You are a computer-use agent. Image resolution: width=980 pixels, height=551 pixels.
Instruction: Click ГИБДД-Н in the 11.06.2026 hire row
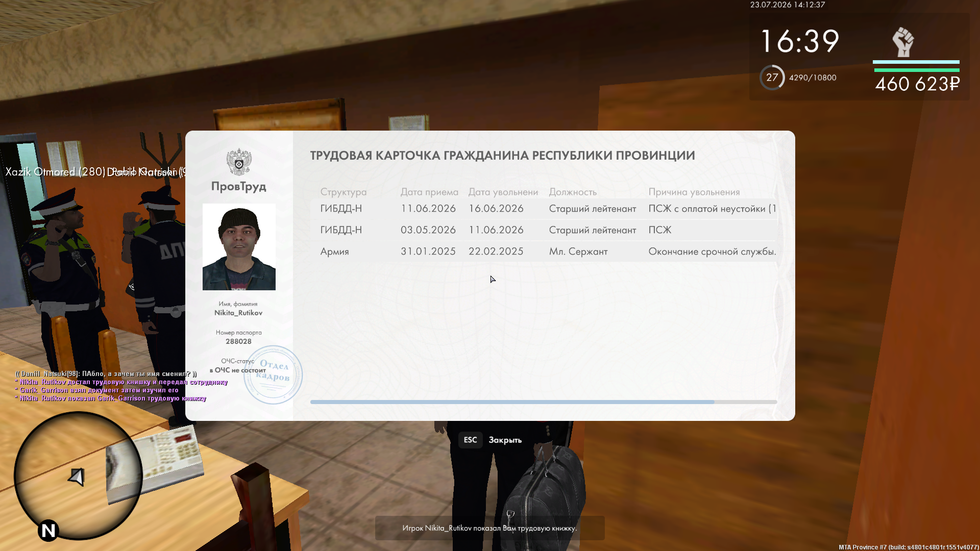tap(341, 209)
